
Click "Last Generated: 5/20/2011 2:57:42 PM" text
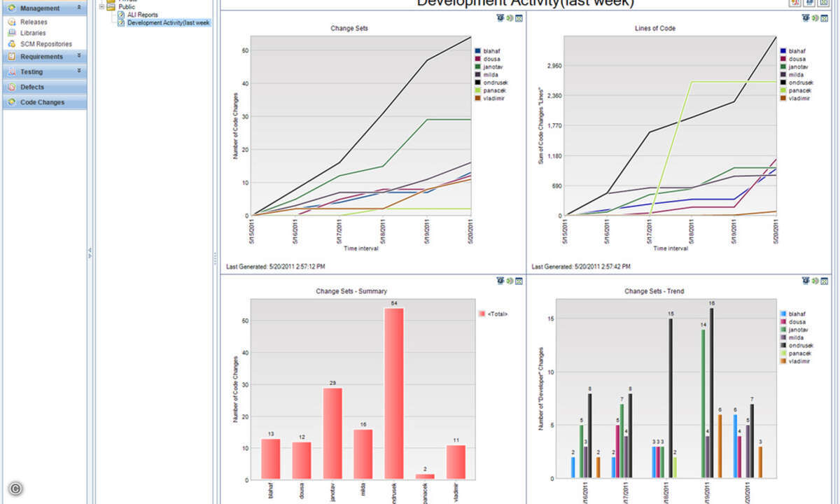581,267
